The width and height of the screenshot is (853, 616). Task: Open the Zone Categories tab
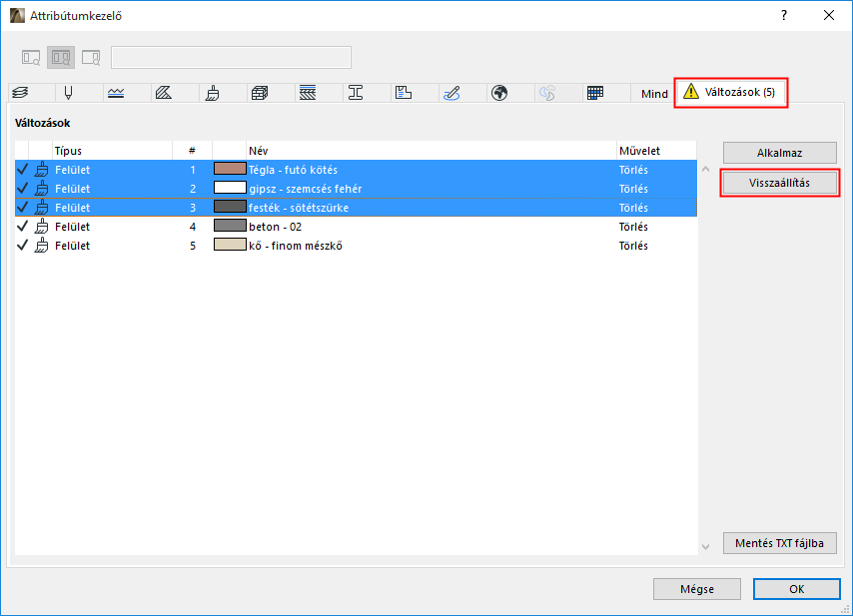tap(404, 93)
